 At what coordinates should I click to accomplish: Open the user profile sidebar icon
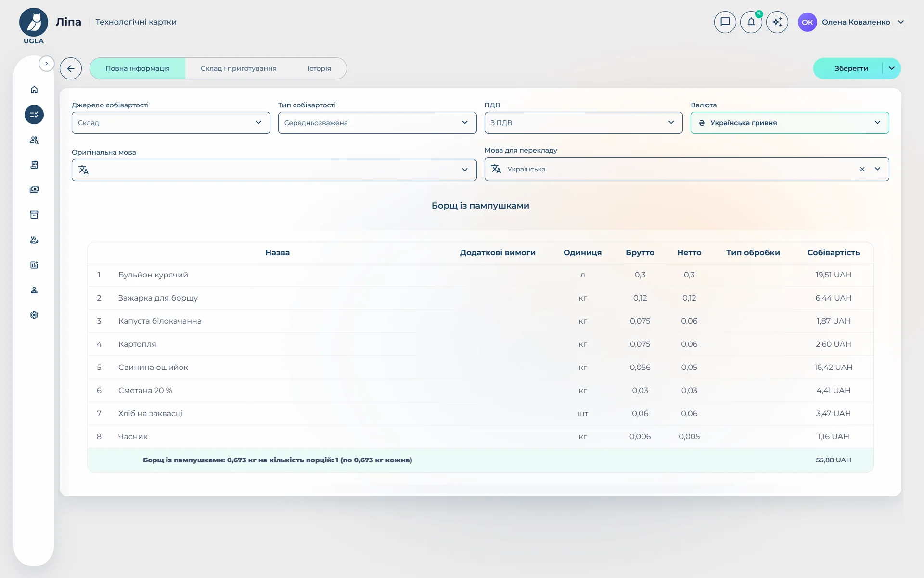(34, 290)
